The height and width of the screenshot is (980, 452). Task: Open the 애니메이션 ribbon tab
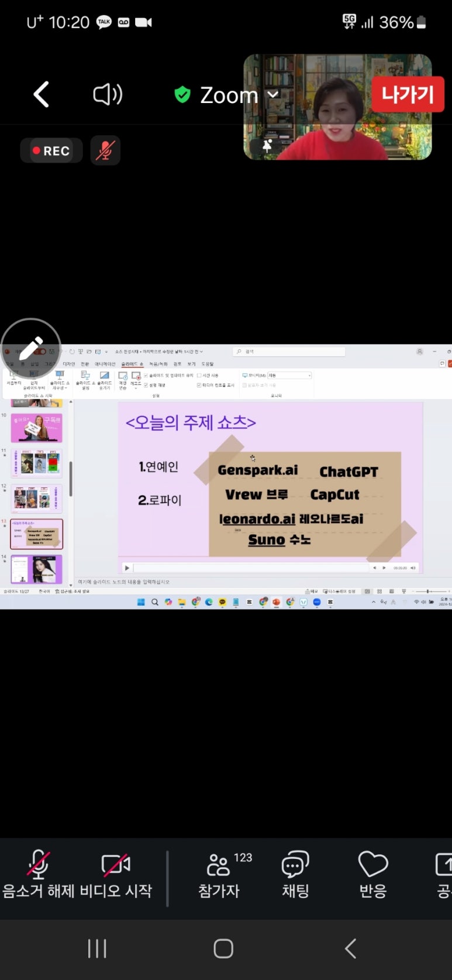105,364
